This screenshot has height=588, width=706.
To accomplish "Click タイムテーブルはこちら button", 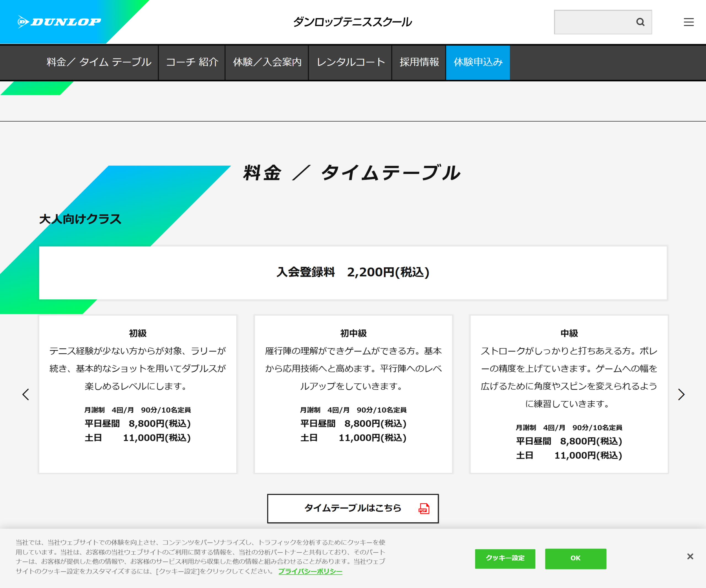I will pos(353,508).
